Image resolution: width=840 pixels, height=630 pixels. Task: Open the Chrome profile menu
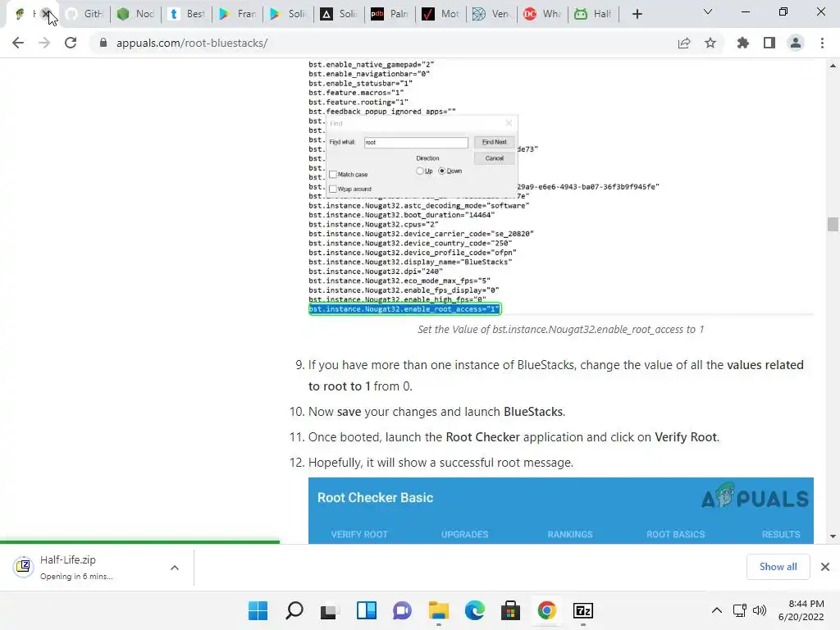796,43
